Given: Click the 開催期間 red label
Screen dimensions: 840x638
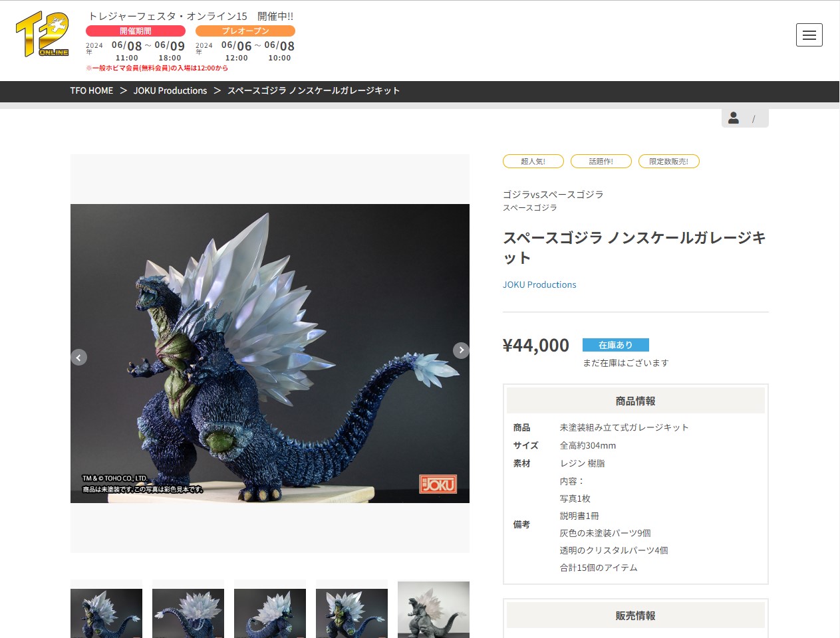Looking at the screenshot, I should pos(136,31).
